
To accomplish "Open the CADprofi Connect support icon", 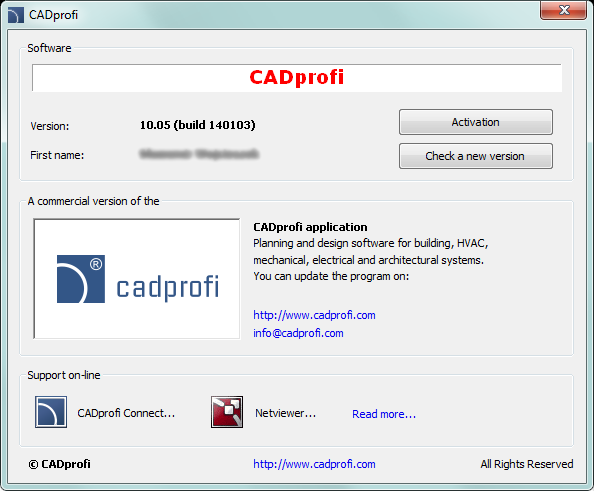I will tap(51, 412).
